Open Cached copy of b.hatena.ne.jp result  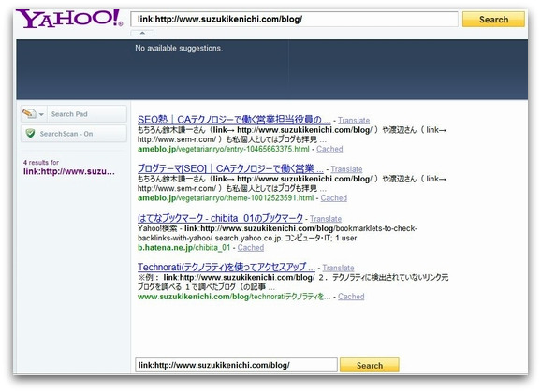(251, 248)
